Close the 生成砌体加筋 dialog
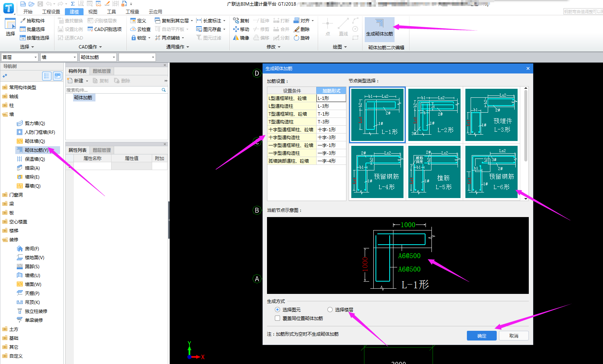 tap(528, 69)
